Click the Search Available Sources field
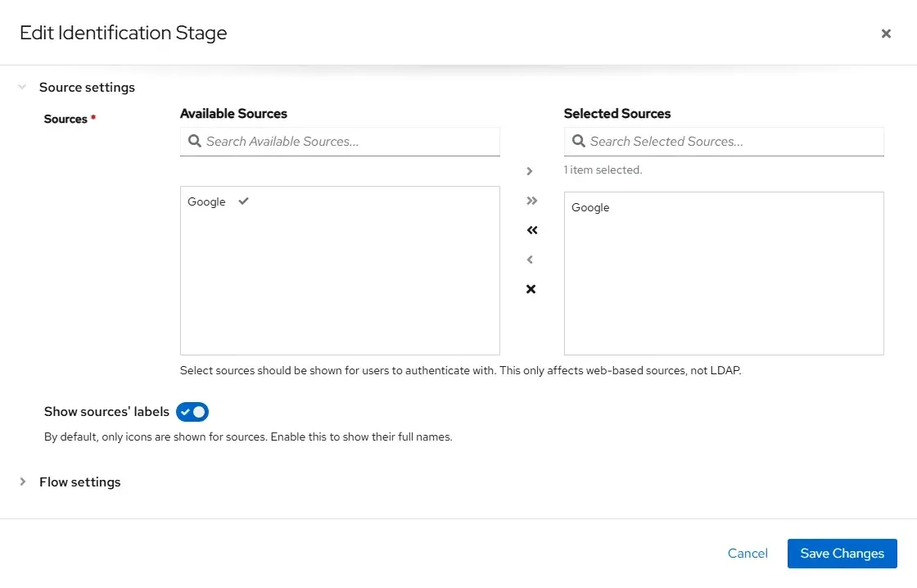Image resolution: width=917 pixels, height=588 pixels. click(x=340, y=142)
